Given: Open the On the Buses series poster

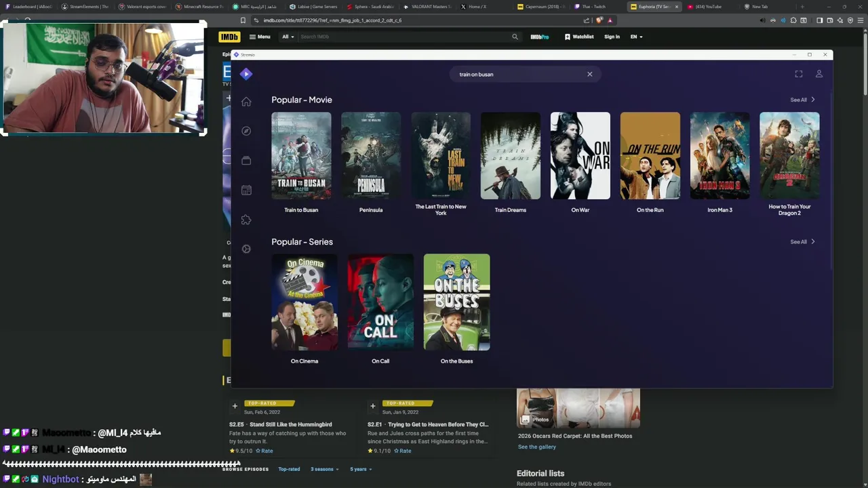Looking at the screenshot, I should click(457, 302).
